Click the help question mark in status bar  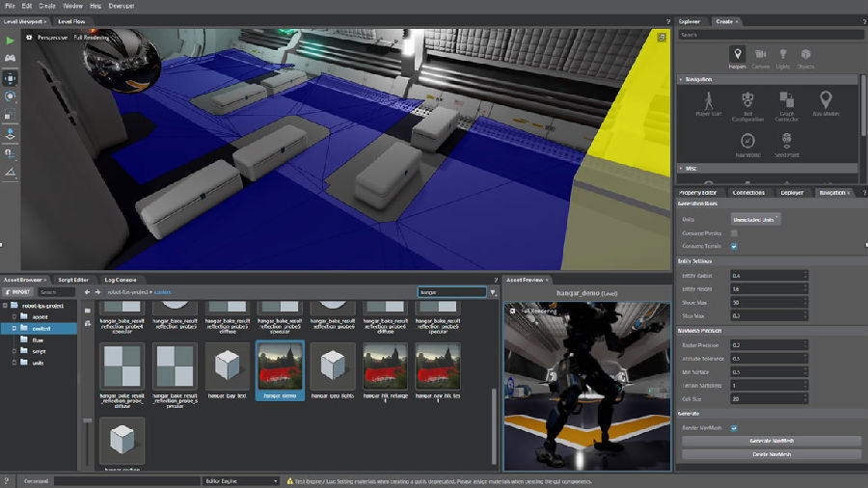coord(6,481)
